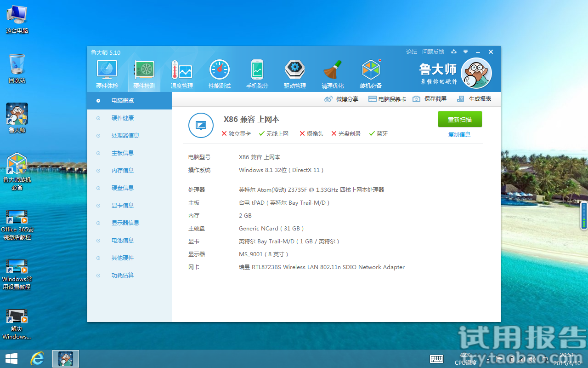Select the 鲁大师 desktop shortcut
588x368 pixels.
pos(17,118)
